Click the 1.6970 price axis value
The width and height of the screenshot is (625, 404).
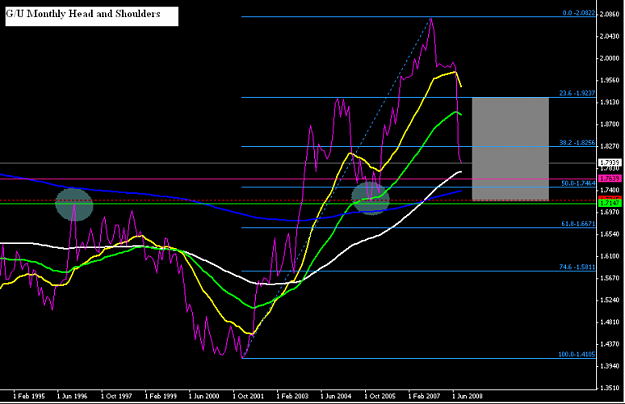click(x=609, y=212)
